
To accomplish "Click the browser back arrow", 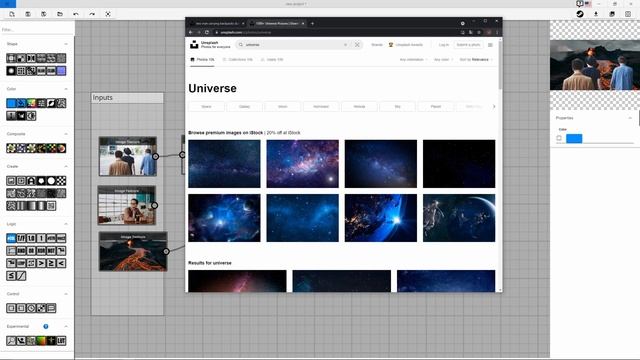I will tap(191, 32).
